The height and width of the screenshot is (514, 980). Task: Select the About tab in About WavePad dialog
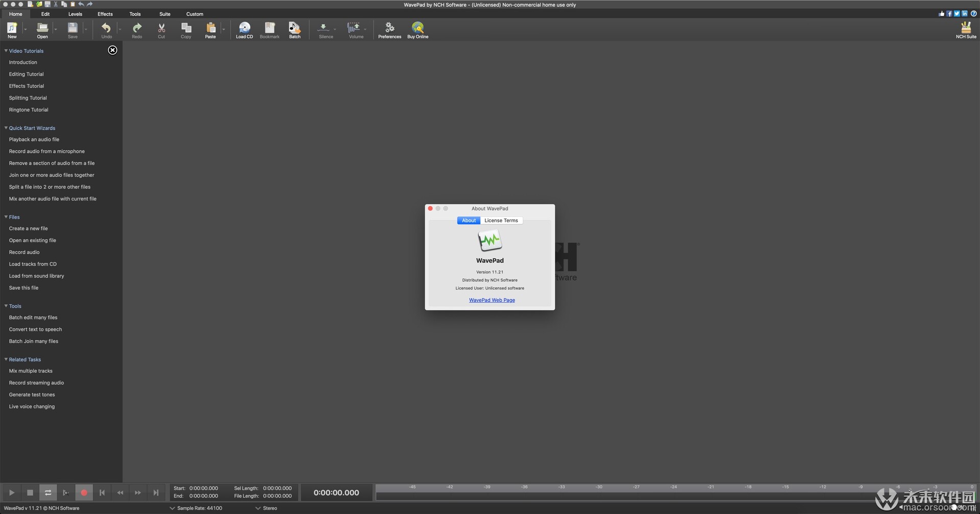(x=469, y=221)
